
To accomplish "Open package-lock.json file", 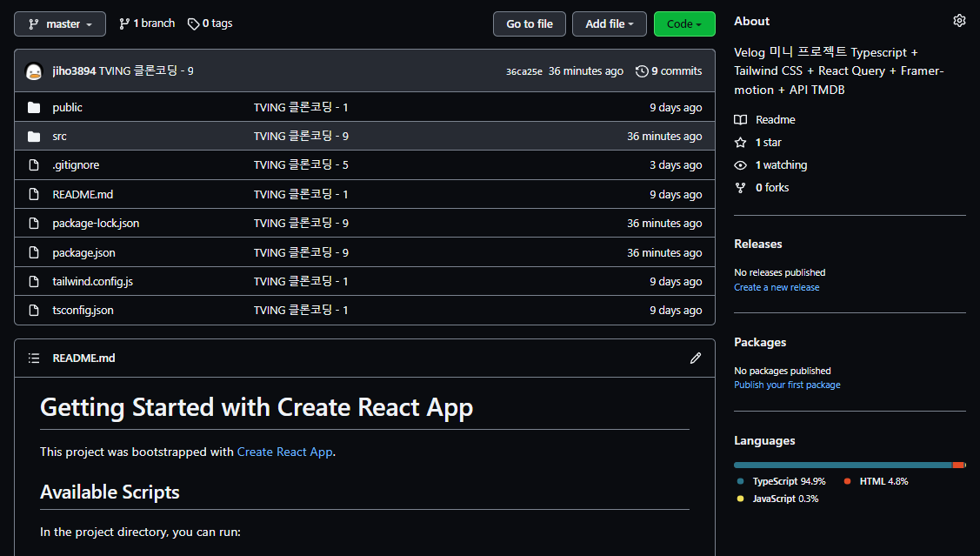I will tap(96, 224).
